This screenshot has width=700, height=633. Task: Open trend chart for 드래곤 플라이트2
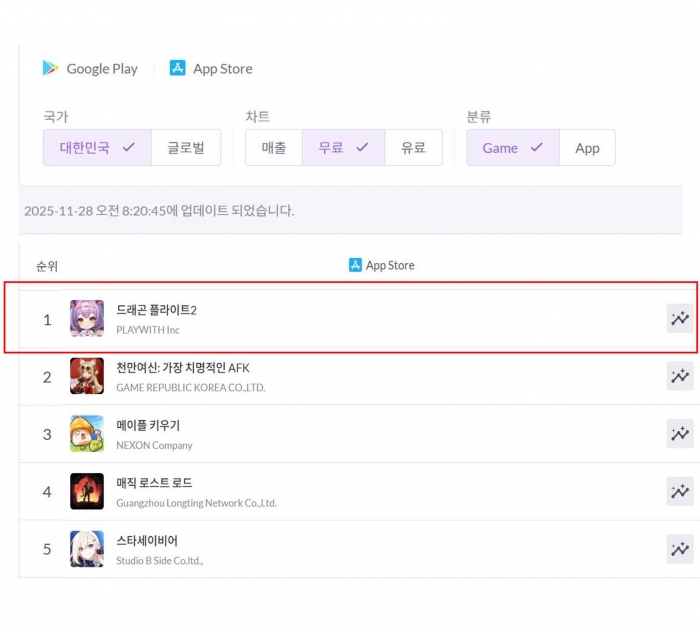tap(679, 319)
